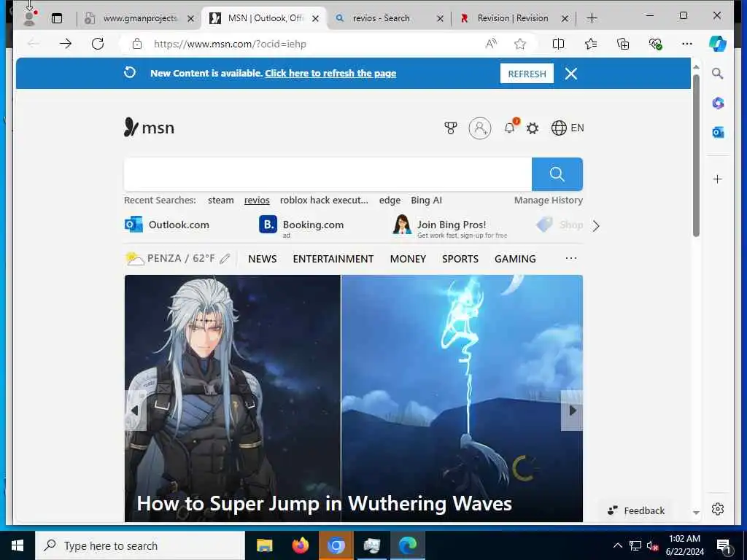Launch Firefox from taskbar
Screen dimensions: 747x560
300,545
